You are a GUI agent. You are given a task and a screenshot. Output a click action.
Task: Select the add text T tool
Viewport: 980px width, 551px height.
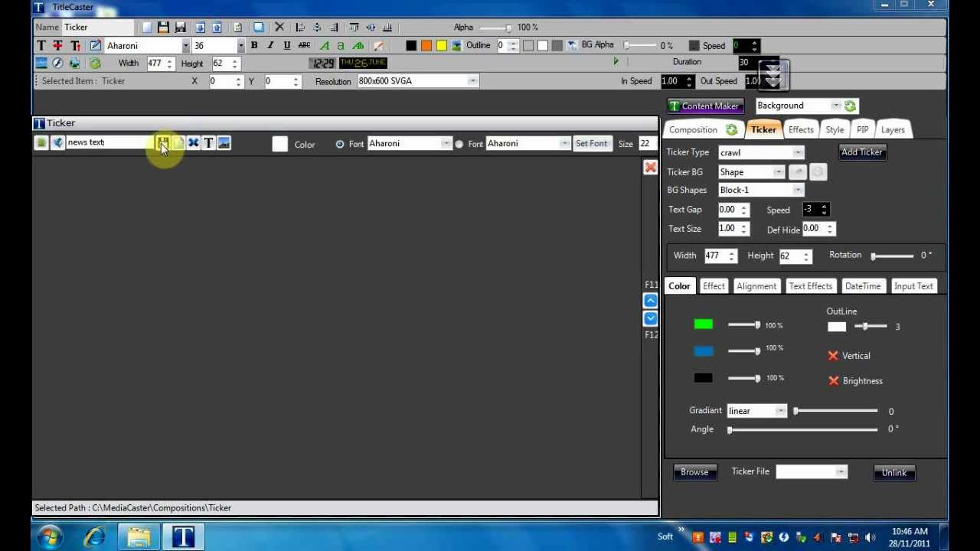click(41, 46)
